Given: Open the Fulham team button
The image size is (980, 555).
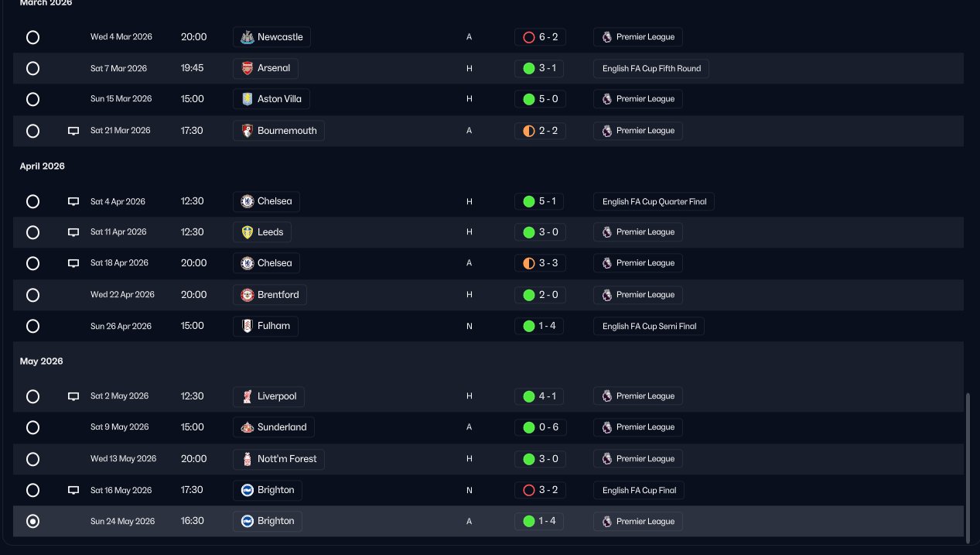Looking at the screenshot, I should pos(265,326).
